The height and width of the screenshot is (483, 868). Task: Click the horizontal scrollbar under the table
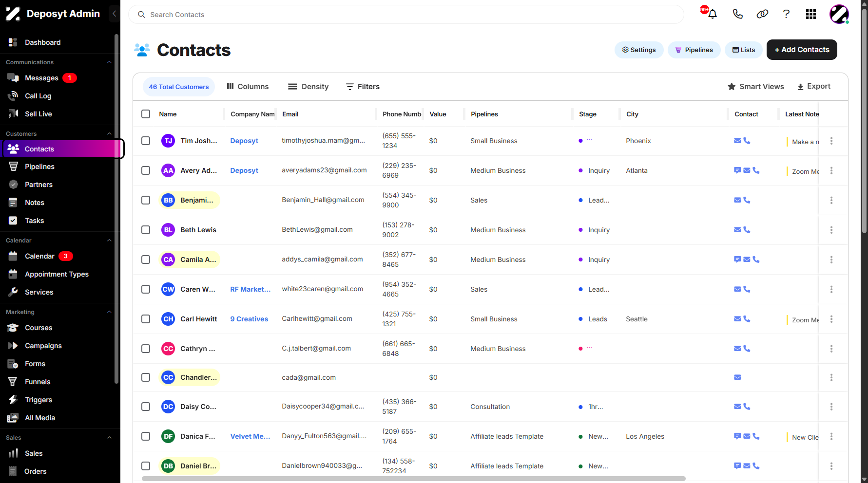coord(413,479)
